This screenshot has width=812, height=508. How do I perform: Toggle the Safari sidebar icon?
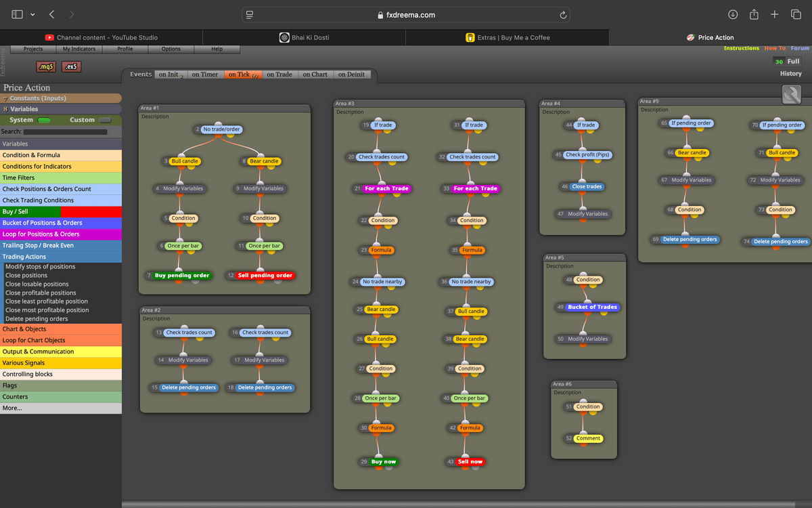click(x=18, y=14)
